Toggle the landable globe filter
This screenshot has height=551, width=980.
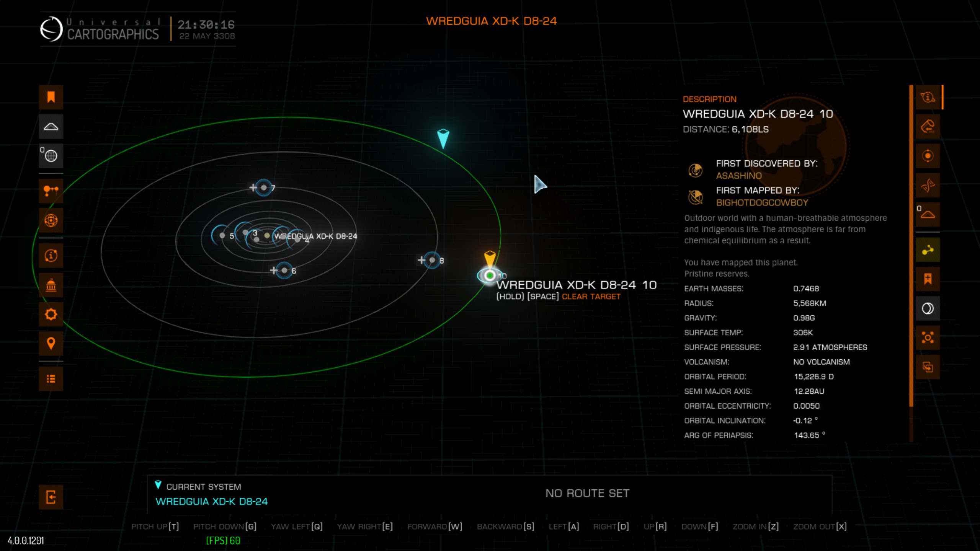(x=51, y=156)
